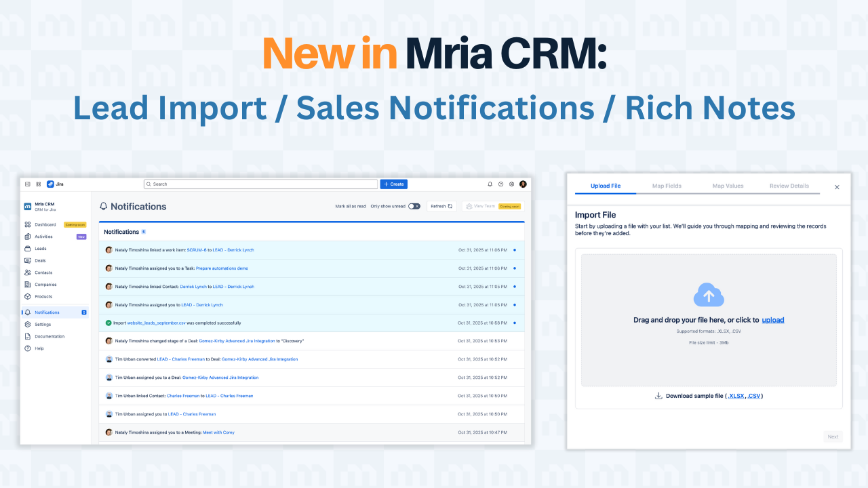The image size is (868, 488).
Task: Click in the Jira Search field
Action: coord(260,184)
